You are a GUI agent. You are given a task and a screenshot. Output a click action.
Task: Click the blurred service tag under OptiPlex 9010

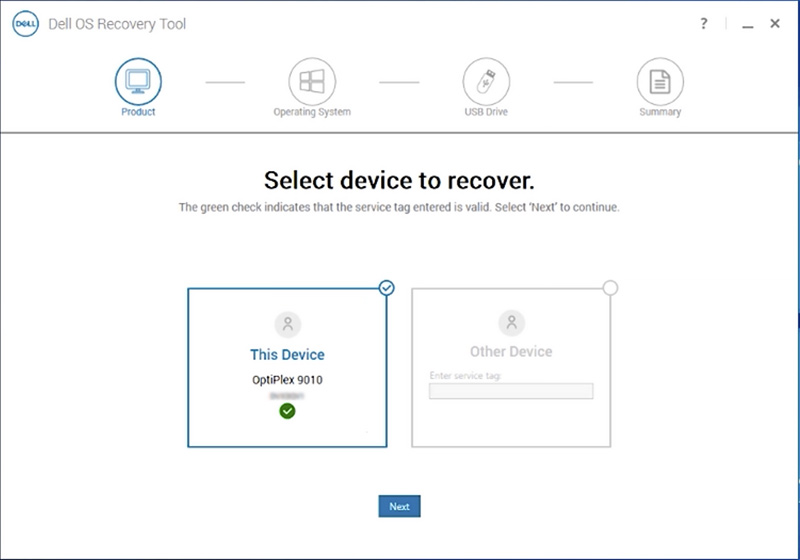287,396
